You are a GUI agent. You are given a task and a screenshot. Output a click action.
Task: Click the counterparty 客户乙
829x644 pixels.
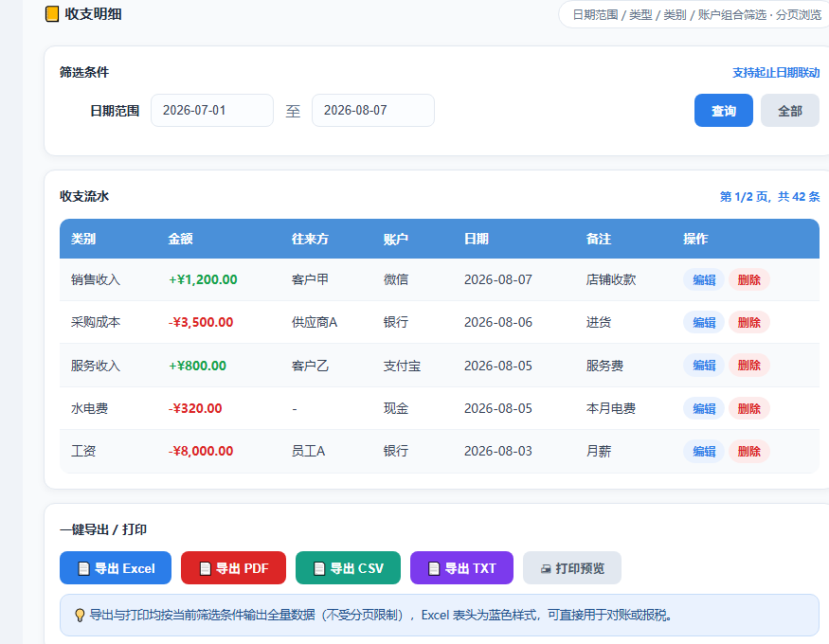click(310, 366)
